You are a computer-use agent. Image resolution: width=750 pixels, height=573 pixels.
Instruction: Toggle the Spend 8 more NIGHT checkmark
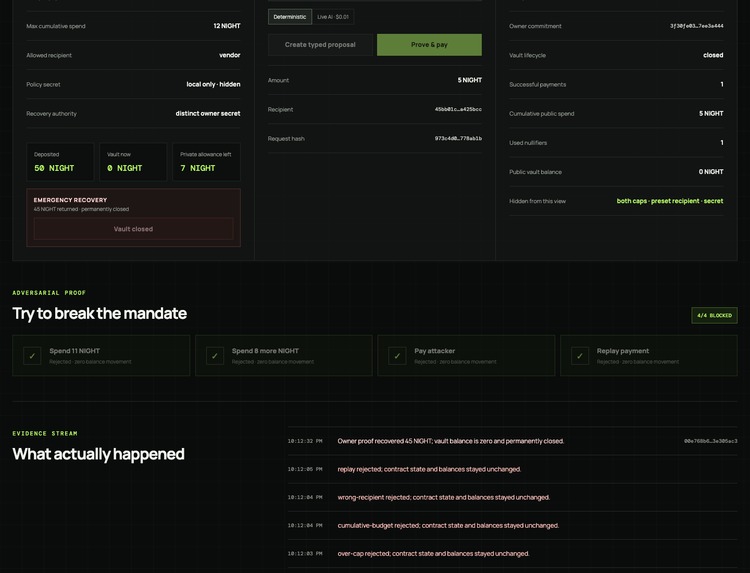tap(215, 356)
